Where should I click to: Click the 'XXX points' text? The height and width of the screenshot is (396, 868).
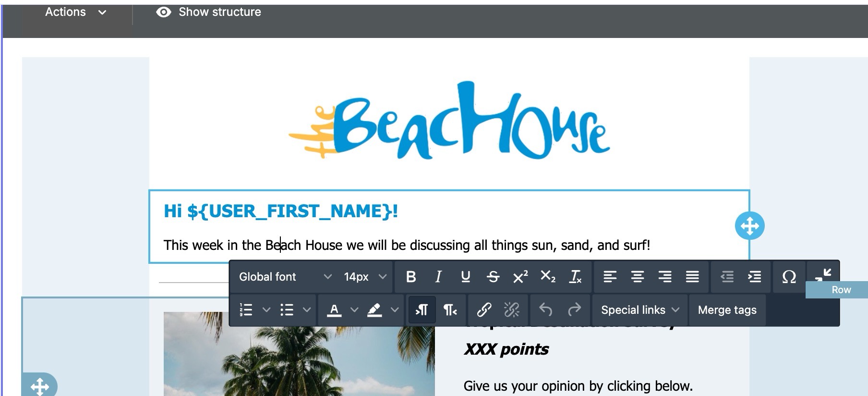(506, 349)
